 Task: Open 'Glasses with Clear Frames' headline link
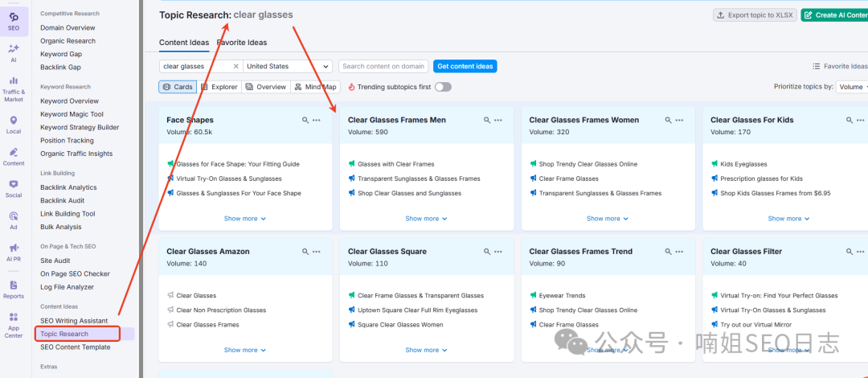[395, 164]
